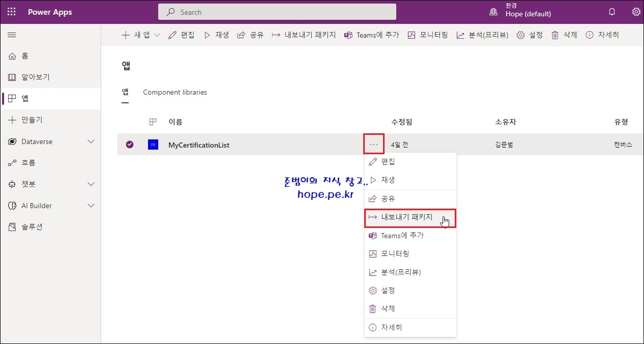This screenshot has height=344, width=644.
Task: Choose 공유 from the context menu
Action: (x=411, y=199)
